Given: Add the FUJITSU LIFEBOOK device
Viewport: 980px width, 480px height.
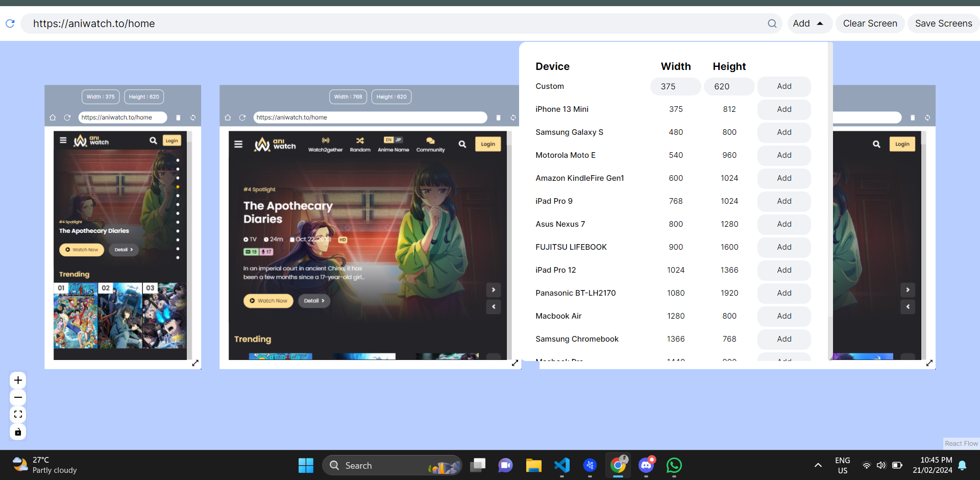Looking at the screenshot, I should tap(784, 247).
